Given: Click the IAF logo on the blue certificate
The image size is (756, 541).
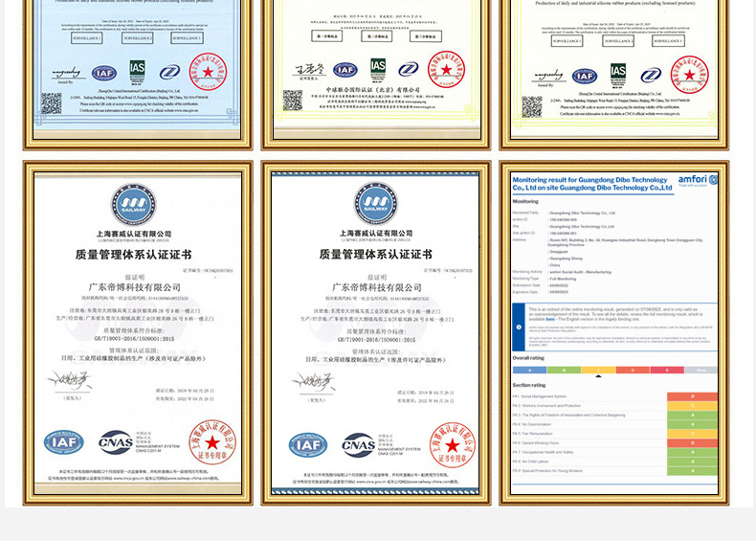Looking at the screenshot, I should click(104, 74).
